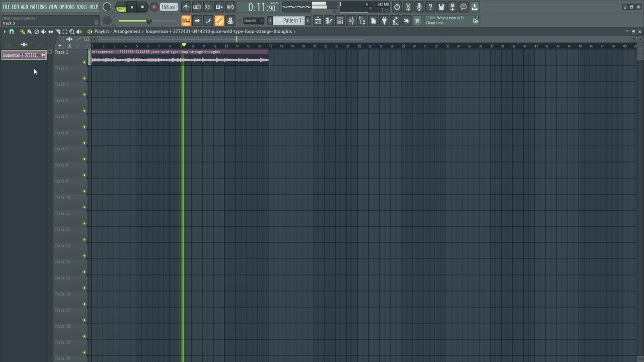Open the help question mark icon
Screen dimensions: 644x362
point(430,7)
